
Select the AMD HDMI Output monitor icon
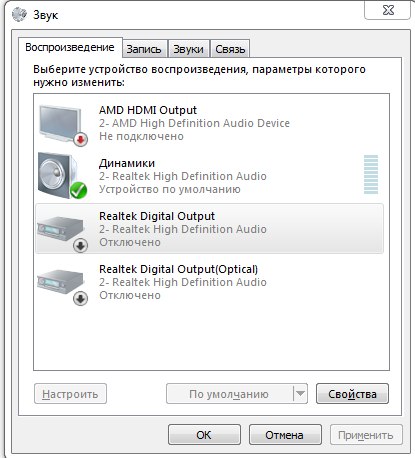click(x=62, y=124)
